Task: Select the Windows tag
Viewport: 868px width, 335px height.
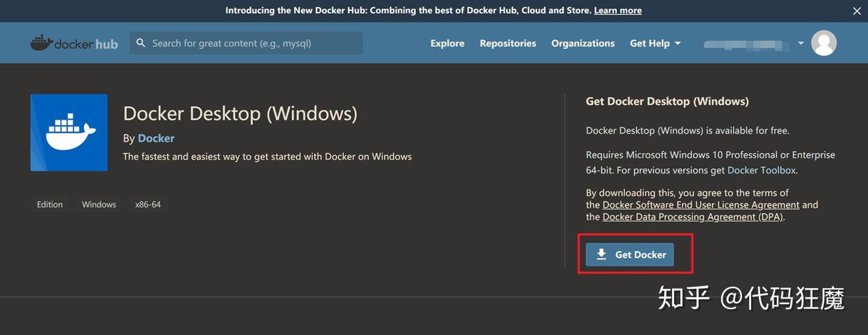Action: (x=99, y=204)
